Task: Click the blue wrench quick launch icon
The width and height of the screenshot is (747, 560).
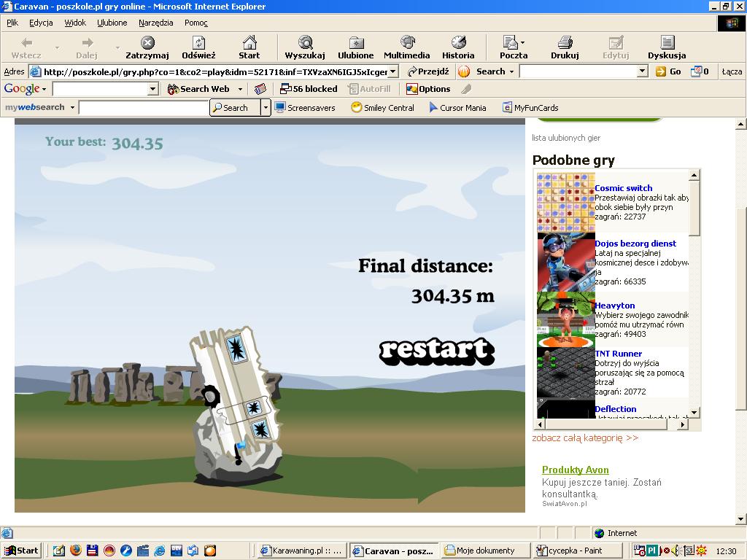Action: tap(125, 551)
